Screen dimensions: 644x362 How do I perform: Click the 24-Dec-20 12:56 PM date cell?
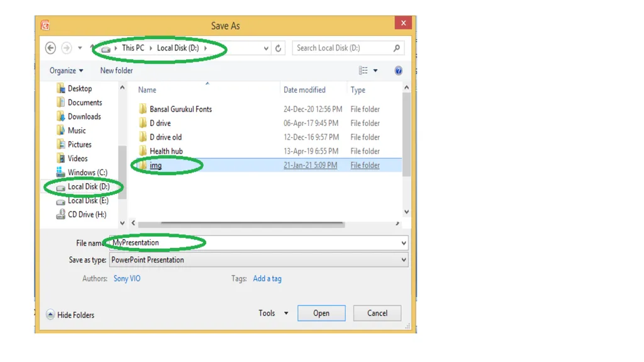tap(313, 109)
